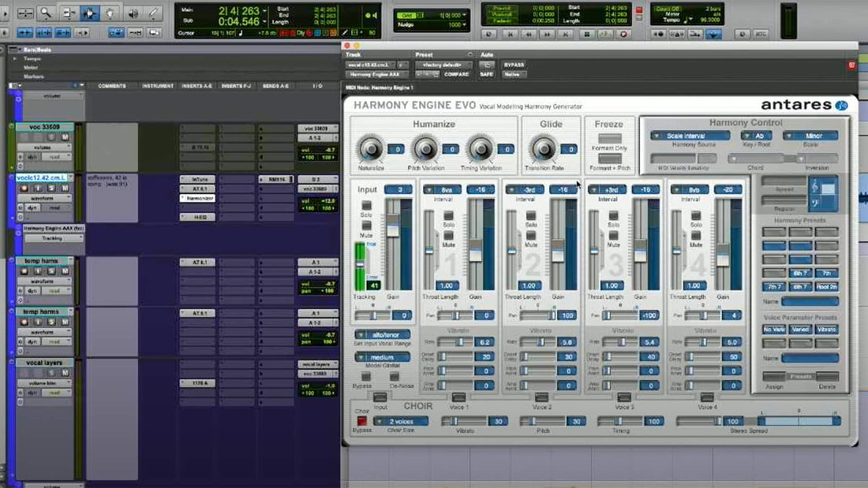Select Choir Voice 2 assignment tab
Screen dimensions: 868x488
541,397
